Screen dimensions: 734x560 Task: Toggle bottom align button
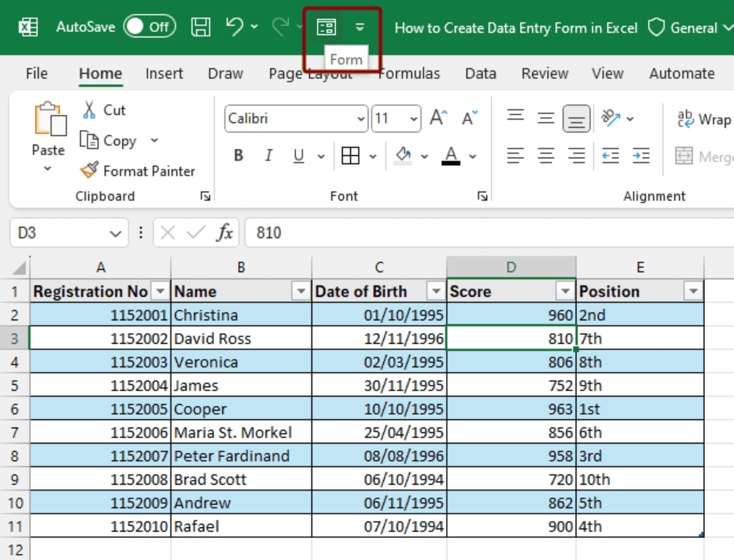point(576,118)
